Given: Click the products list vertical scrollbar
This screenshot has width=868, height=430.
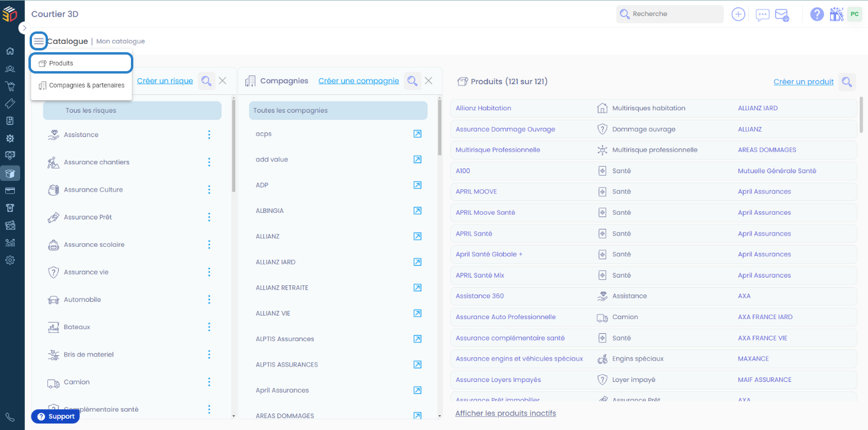Looking at the screenshot, I should [861, 114].
